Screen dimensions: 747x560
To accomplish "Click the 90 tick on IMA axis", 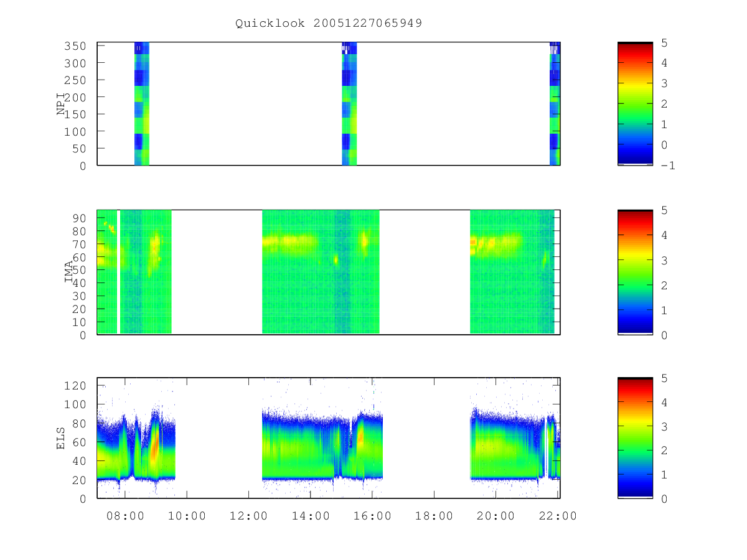I will (x=80, y=218).
